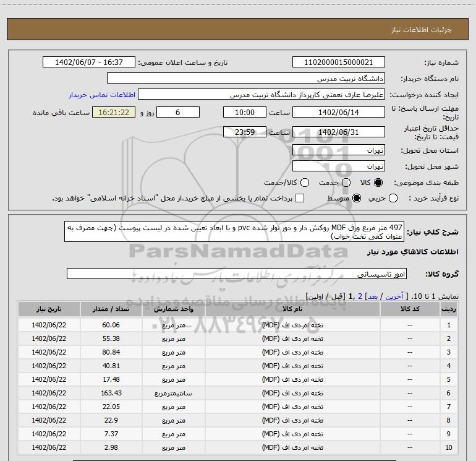The height and width of the screenshot is (461, 476).
Task: Click the row number 9 cell
Action: click(449, 434)
